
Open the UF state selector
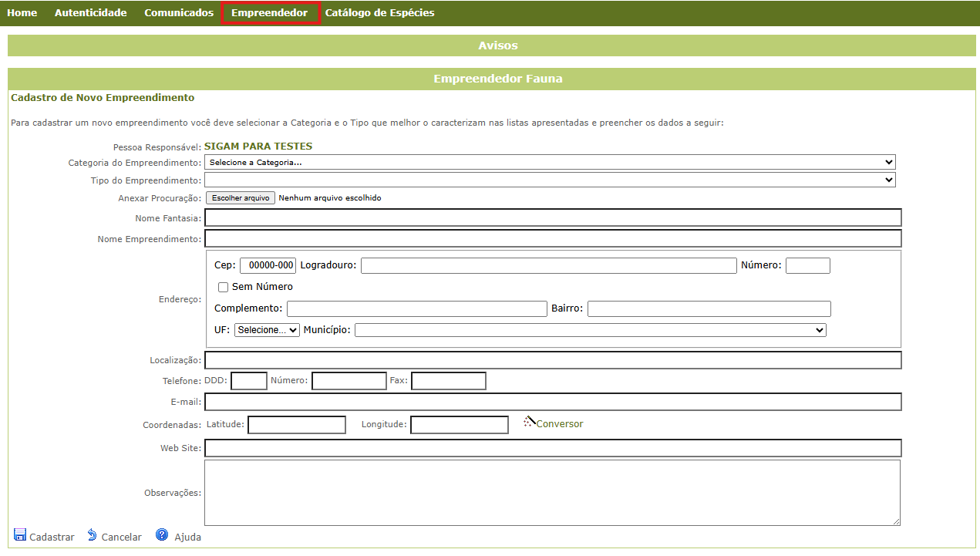267,330
